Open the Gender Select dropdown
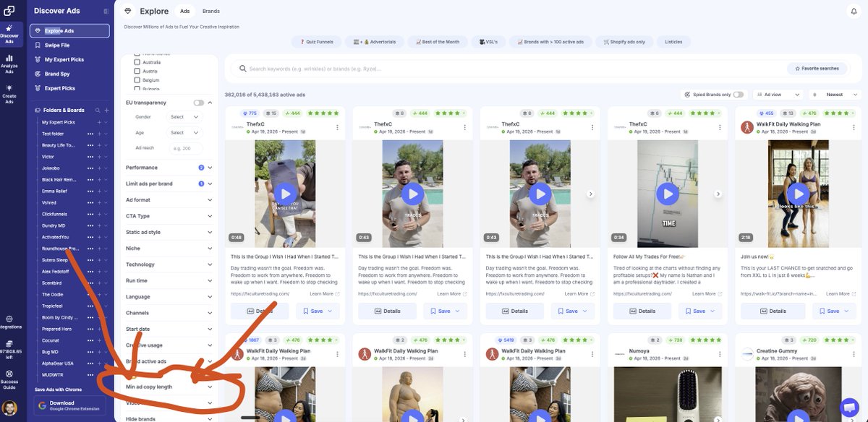868x422 pixels. [184, 116]
